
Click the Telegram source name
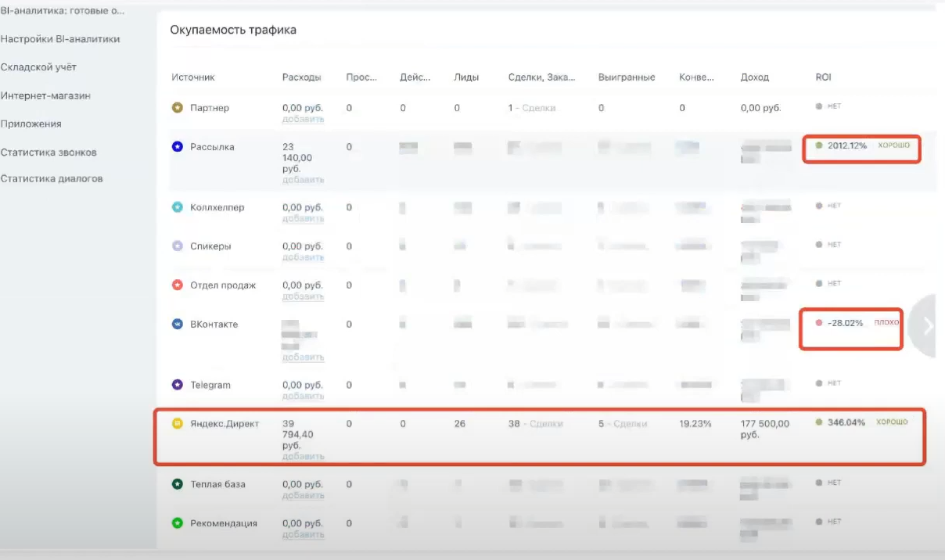210,385
